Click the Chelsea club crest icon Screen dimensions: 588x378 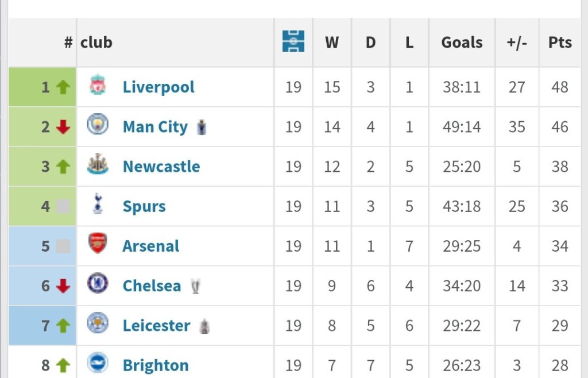click(x=98, y=284)
